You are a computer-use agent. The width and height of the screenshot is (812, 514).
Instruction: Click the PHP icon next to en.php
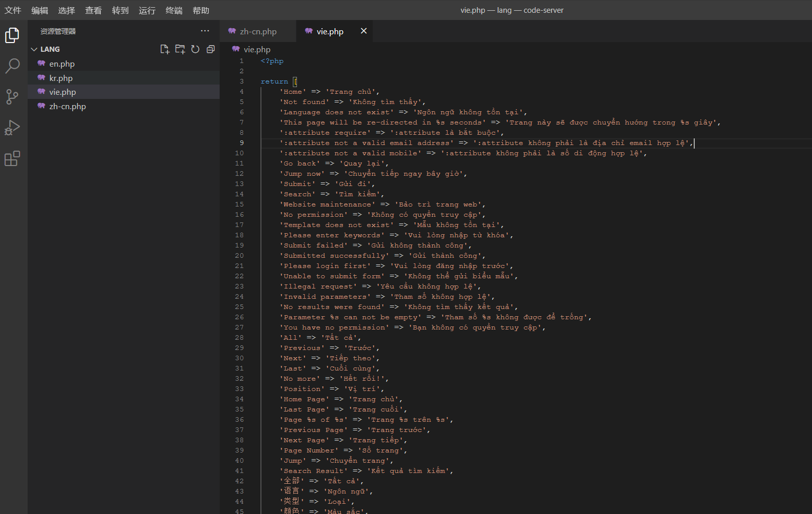(41, 64)
